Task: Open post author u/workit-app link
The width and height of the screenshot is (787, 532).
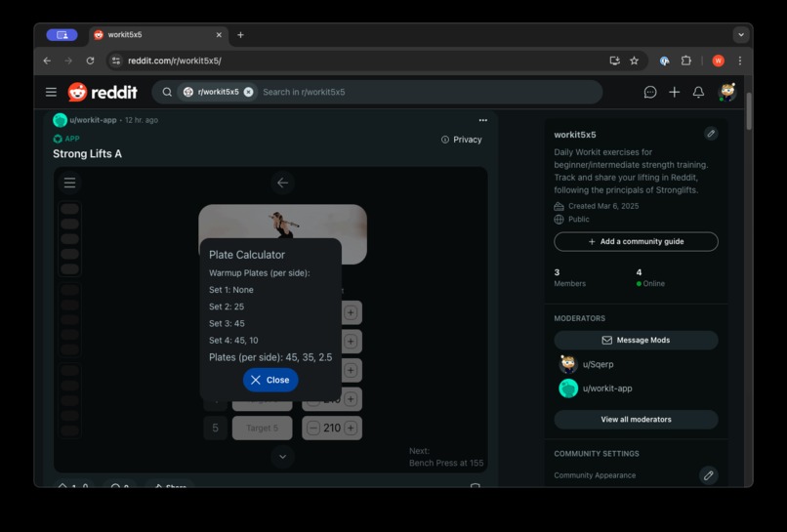Action: click(93, 120)
